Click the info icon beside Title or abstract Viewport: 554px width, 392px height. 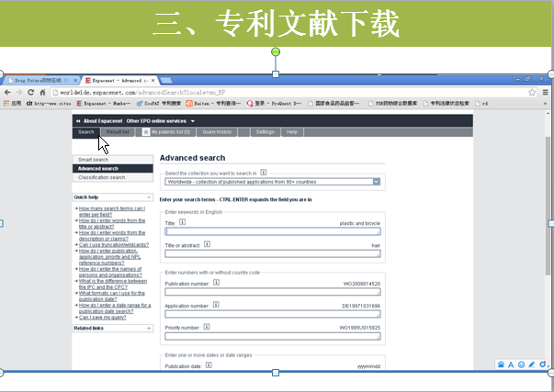207,244
